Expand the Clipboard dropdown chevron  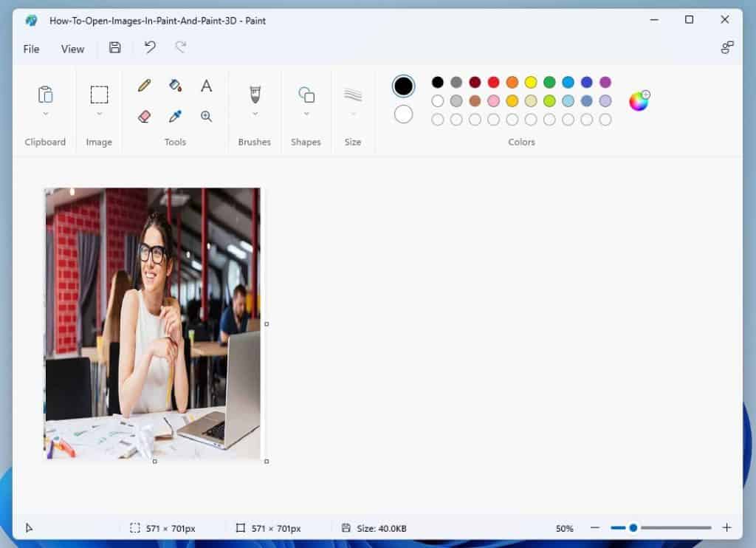tap(45, 114)
